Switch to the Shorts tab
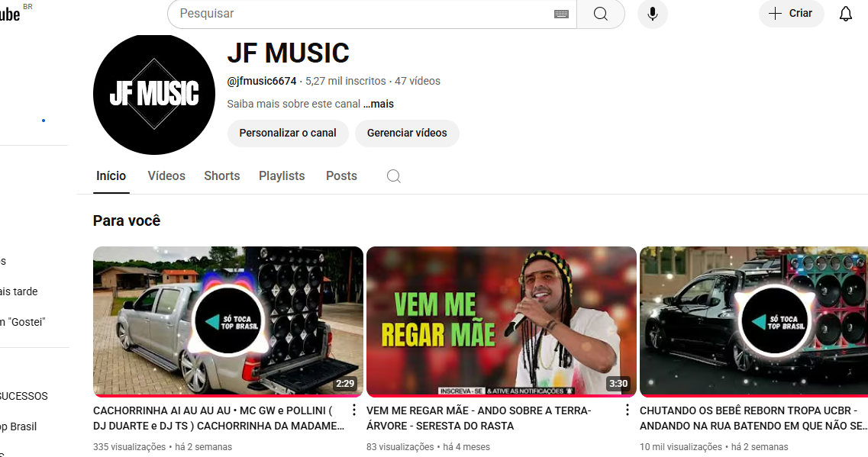Viewport: 868px width, 457px height. (222, 176)
